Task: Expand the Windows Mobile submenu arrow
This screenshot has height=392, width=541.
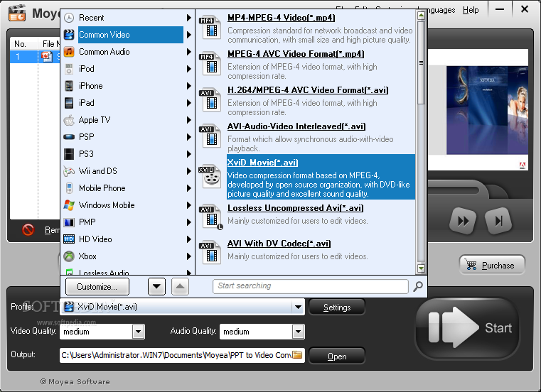Action: click(188, 205)
